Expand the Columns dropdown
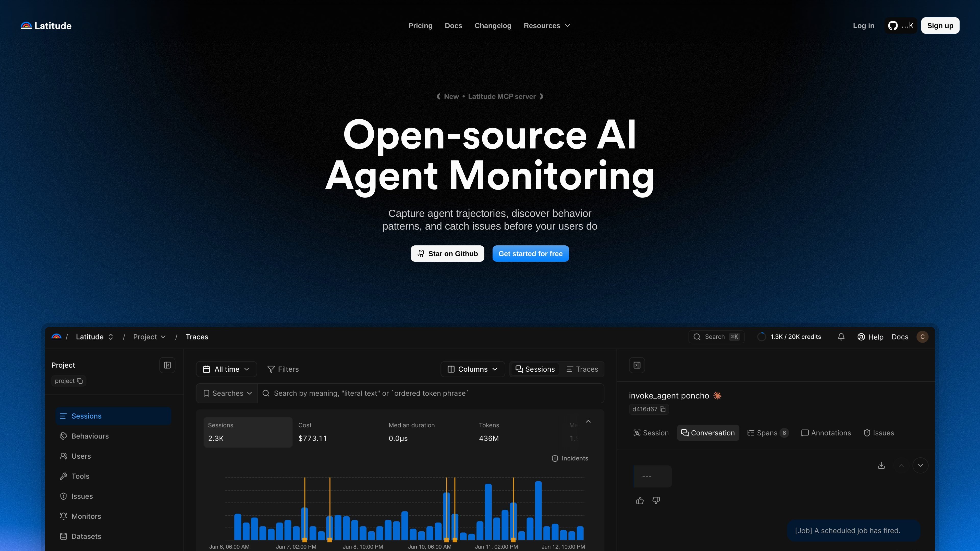 pyautogui.click(x=472, y=369)
